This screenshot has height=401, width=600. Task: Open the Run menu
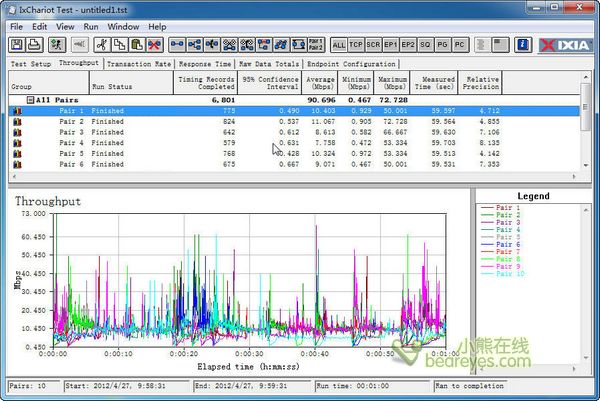[91, 27]
